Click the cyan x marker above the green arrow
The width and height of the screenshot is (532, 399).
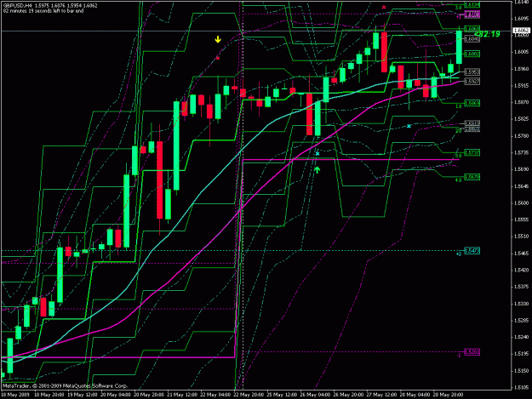click(x=317, y=154)
